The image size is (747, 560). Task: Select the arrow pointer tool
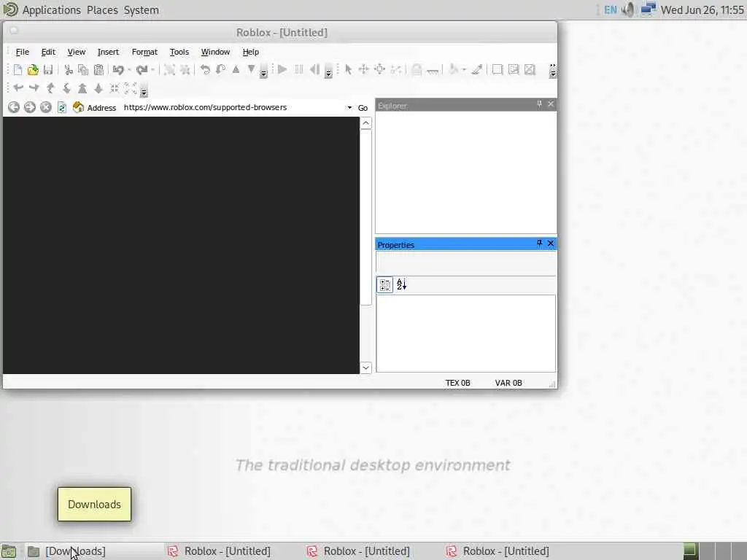[x=348, y=69]
